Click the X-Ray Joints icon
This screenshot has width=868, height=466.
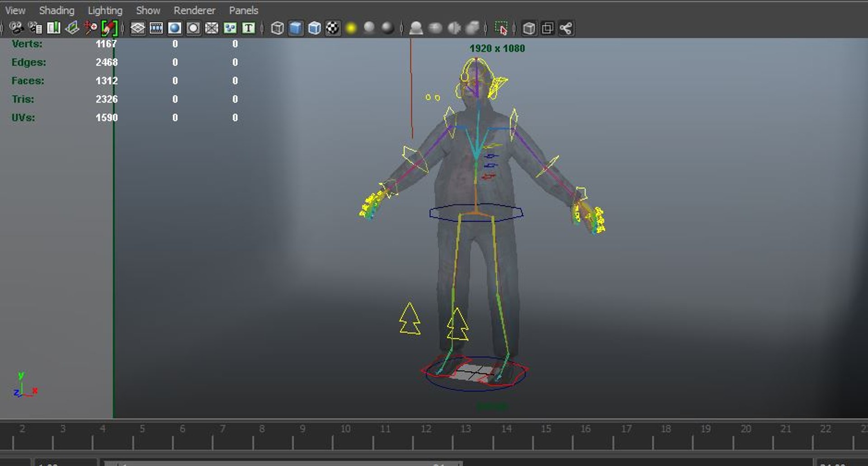pyautogui.click(x=566, y=28)
